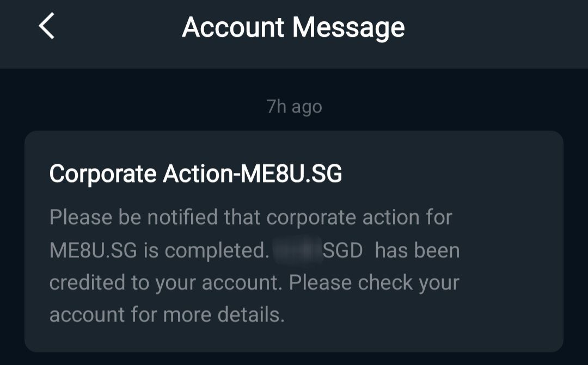Go back using the left arrow icon
The width and height of the screenshot is (588, 365).
click(x=47, y=27)
